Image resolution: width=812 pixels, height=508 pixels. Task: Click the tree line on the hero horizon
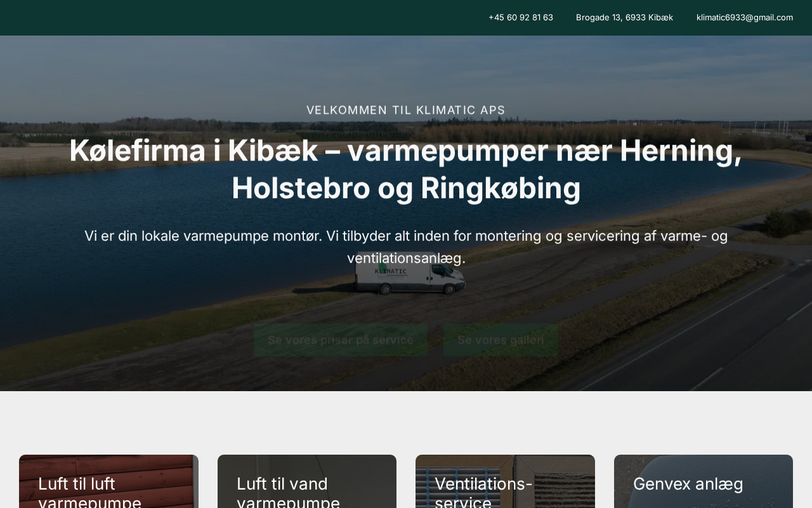pos(190,124)
